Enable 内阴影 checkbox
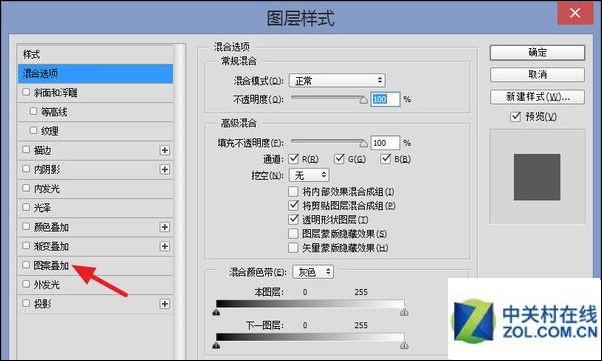602x361 pixels. [x=26, y=169]
